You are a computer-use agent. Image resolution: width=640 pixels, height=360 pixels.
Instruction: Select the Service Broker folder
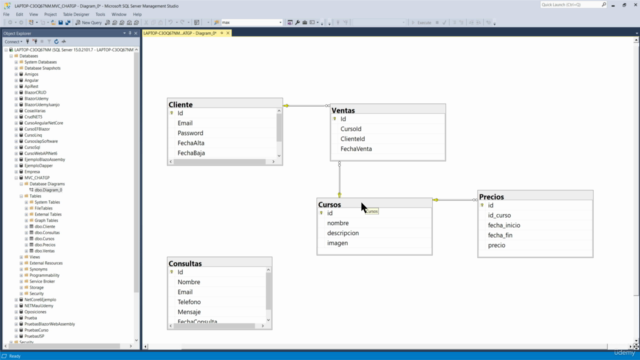[x=42, y=282]
